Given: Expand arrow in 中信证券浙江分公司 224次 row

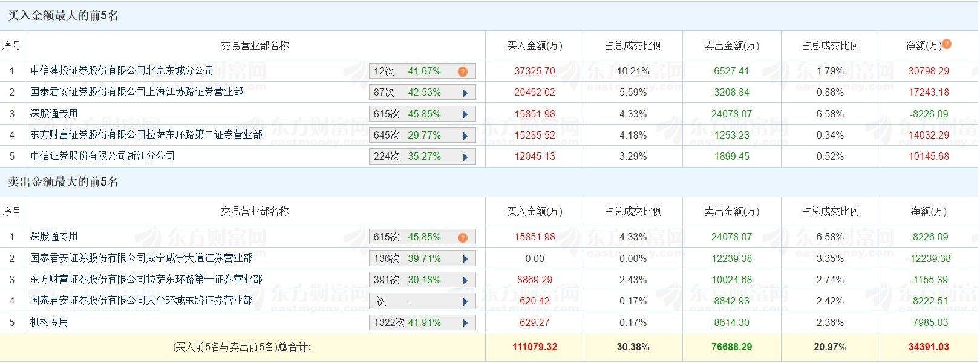Looking at the screenshot, I should coord(465,157).
